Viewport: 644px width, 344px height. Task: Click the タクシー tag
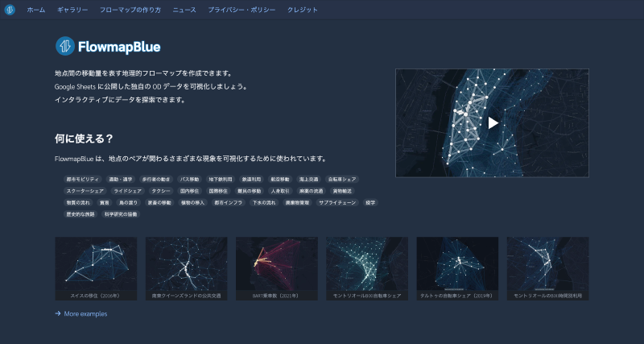point(161,191)
